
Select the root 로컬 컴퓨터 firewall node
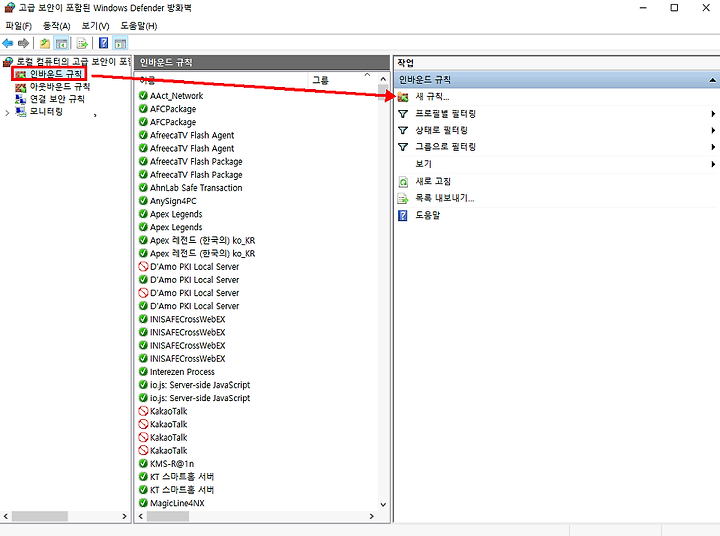pyautogui.click(x=73, y=62)
